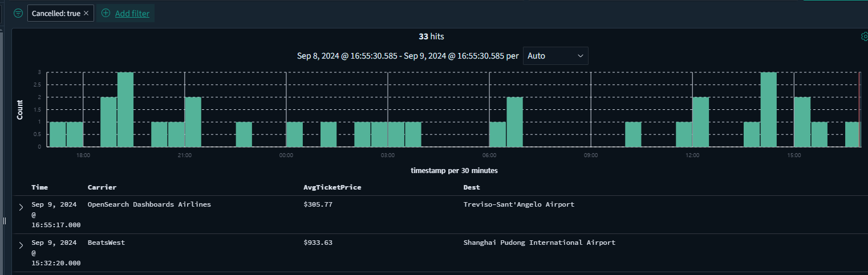Click the Treviso-Sant'Angelo Airport destination cell
Viewport: 868px width, 275px height.
[x=518, y=204]
